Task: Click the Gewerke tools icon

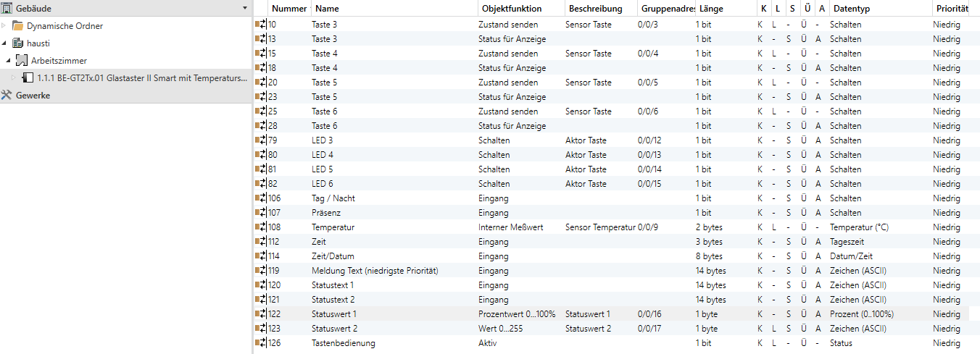Action: 7,96
